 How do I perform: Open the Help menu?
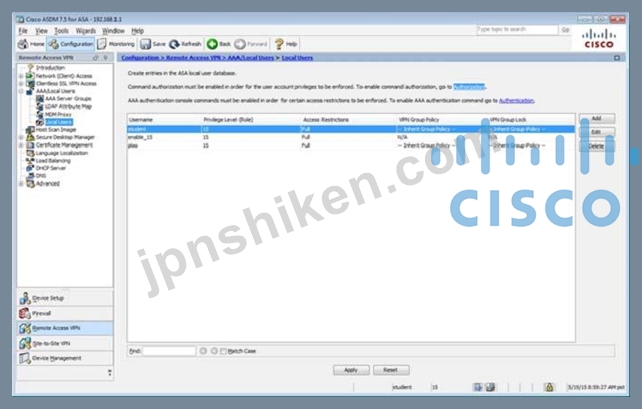(x=137, y=31)
